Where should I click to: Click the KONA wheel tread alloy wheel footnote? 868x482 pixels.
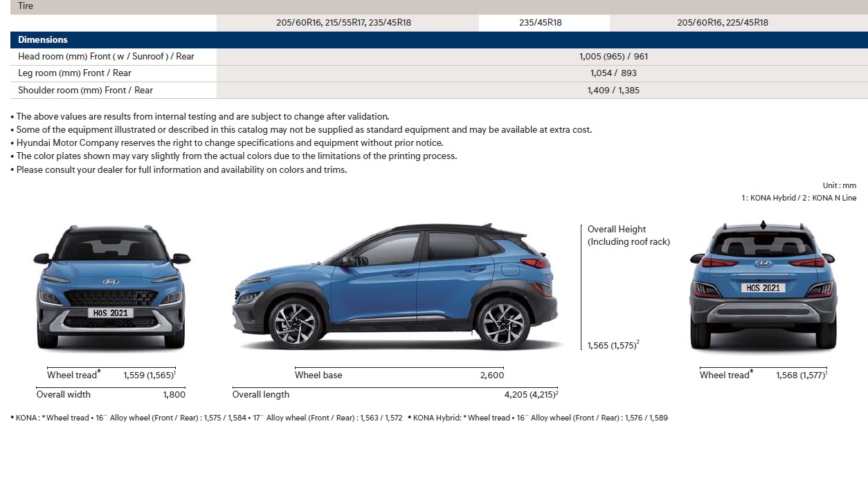point(206,418)
